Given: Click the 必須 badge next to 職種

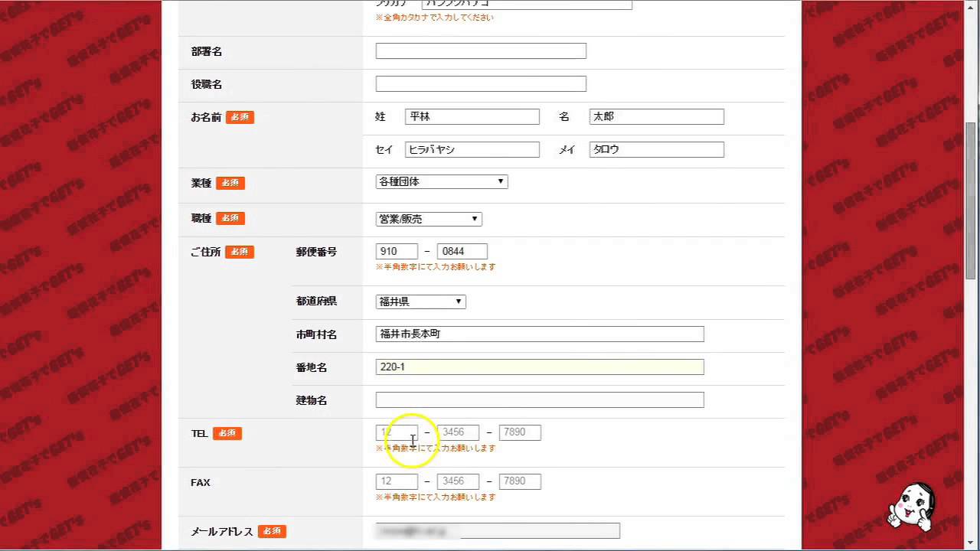Looking at the screenshot, I should pos(230,218).
